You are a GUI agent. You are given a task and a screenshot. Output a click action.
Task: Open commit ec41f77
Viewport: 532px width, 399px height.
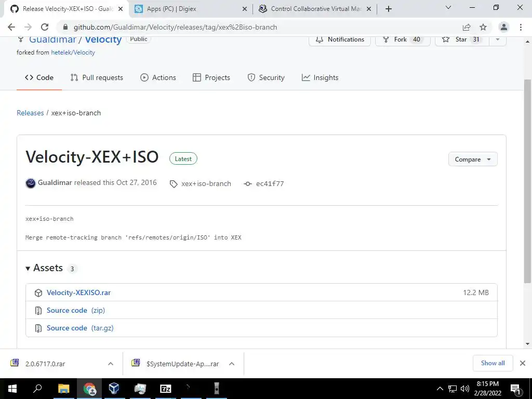270,183
